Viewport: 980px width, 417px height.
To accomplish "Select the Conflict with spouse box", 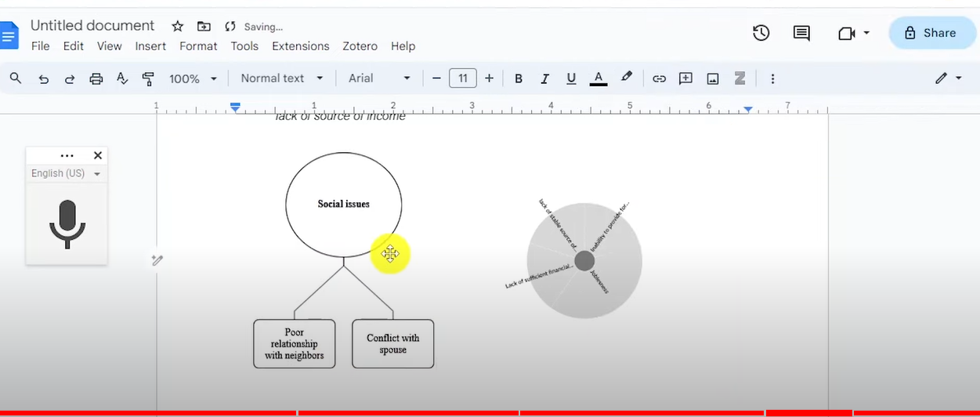I will click(392, 343).
